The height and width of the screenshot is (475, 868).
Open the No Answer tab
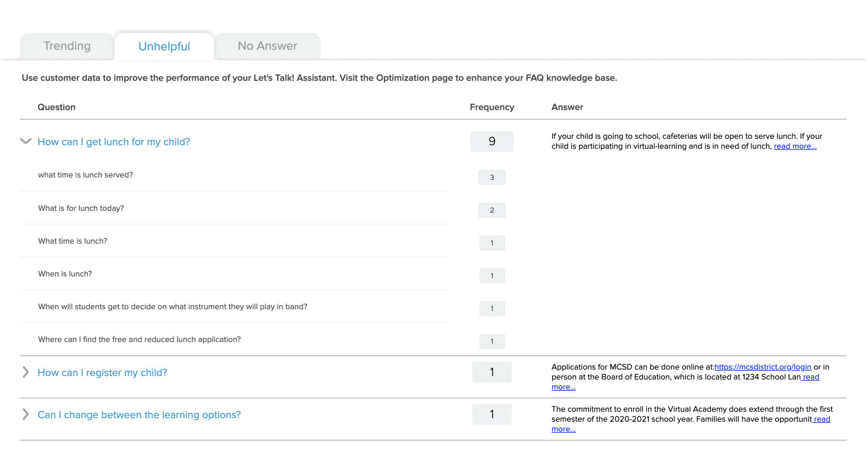(x=267, y=46)
